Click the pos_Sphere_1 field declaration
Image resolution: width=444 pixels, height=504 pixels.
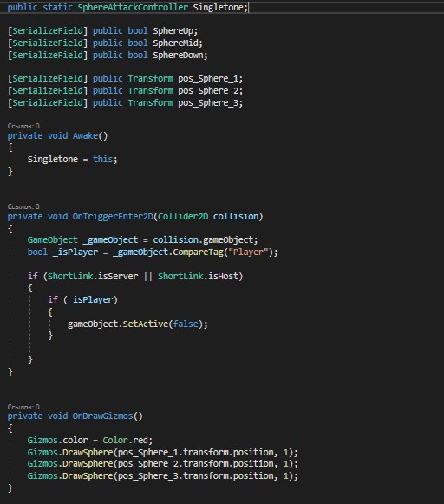[x=208, y=79]
